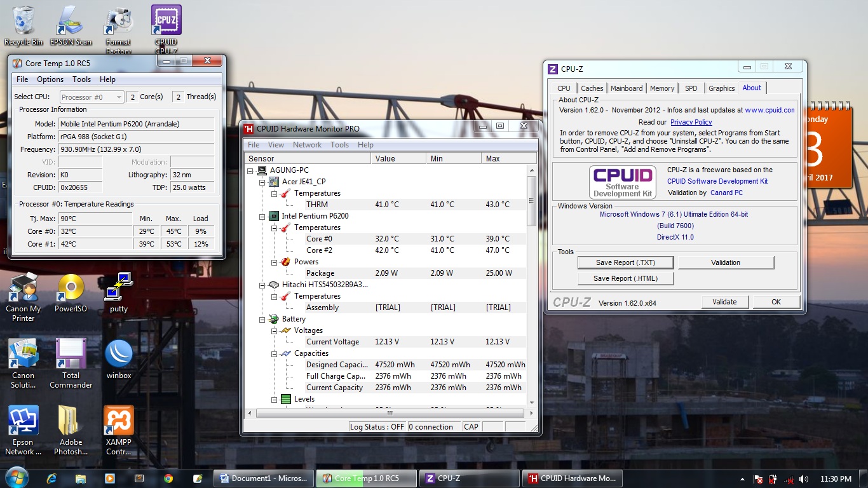The width and height of the screenshot is (868, 488).
Task: Collapse the Acer JE41_CP tree node
Action: [262, 182]
